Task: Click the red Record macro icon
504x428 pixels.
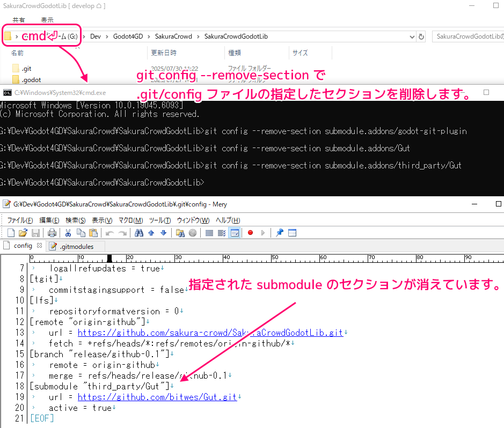Action: (250, 233)
